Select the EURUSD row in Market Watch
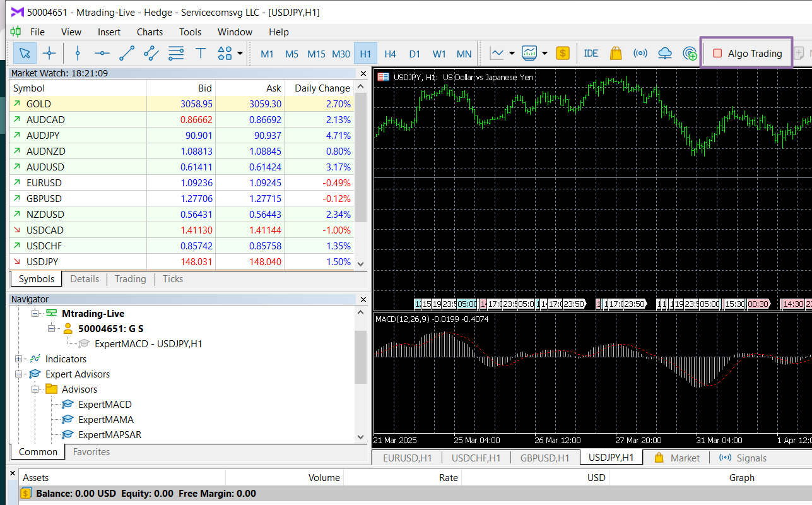The image size is (812, 505). (x=182, y=182)
